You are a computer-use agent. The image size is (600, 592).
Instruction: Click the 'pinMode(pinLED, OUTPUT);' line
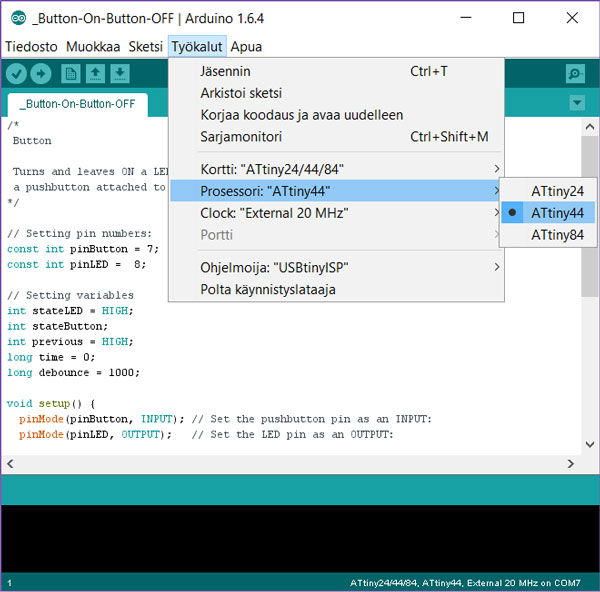pyautogui.click(x=95, y=434)
